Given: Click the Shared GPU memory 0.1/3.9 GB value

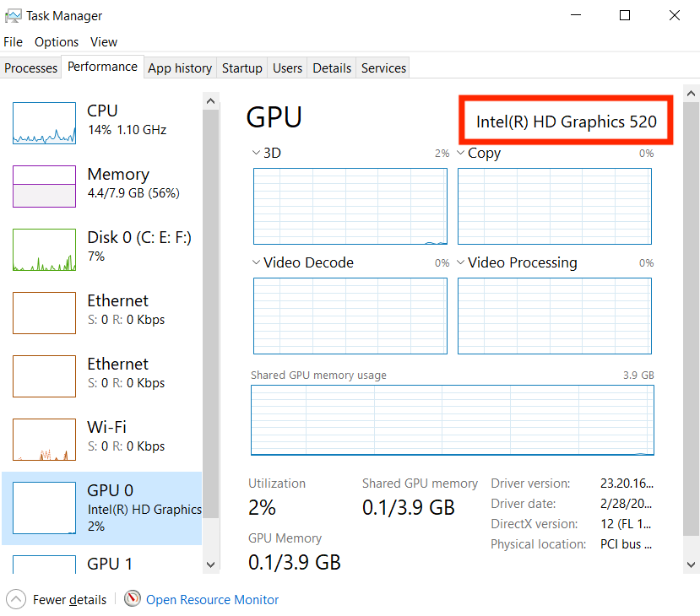Looking at the screenshot, I should pyautogui.click(x=408, y=508).
